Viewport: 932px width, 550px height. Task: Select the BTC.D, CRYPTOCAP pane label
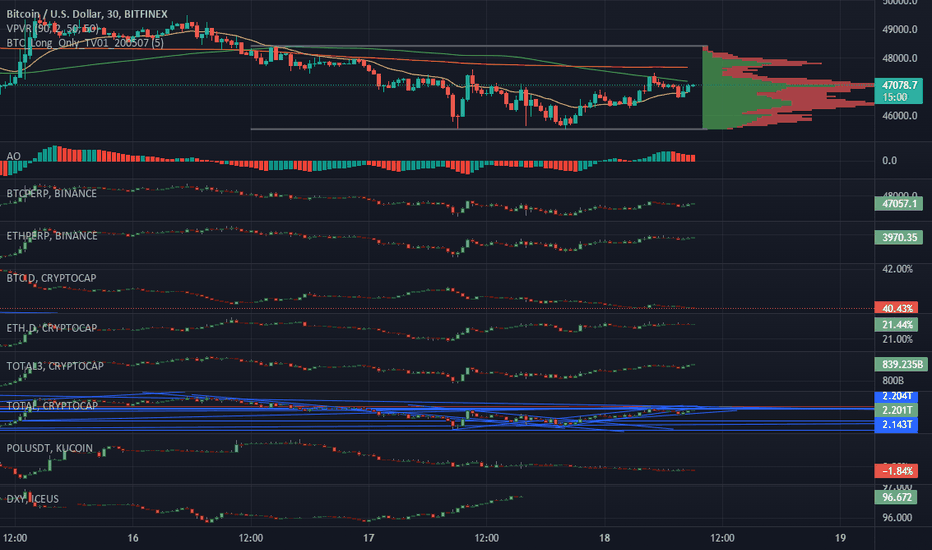click(x=51, y=278)
